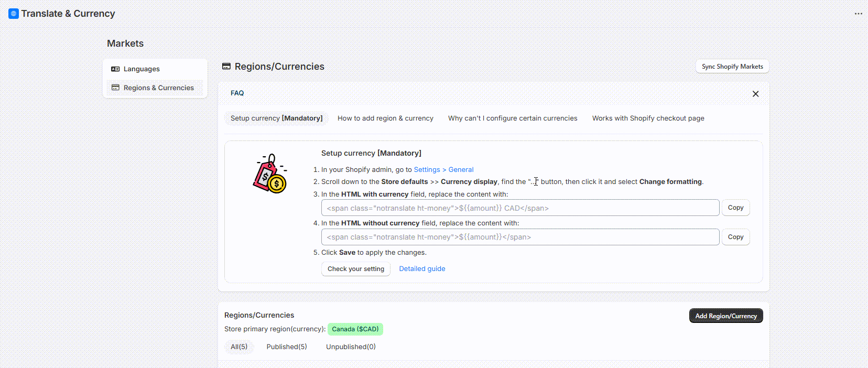The height and width of the screenshot is (368, 868).
Task: Click the Canada ($CAD) primary region badge
Action: point(355,329)
